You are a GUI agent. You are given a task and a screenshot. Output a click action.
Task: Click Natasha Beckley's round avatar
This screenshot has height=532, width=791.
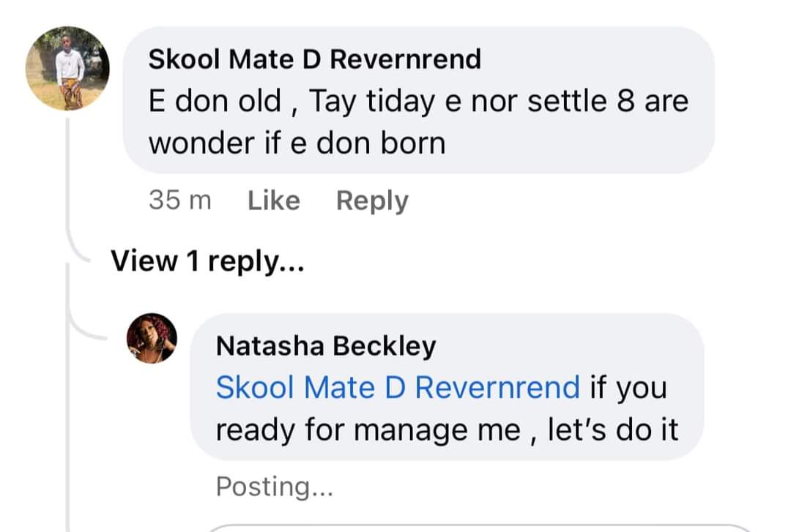[x=152, y=337]
